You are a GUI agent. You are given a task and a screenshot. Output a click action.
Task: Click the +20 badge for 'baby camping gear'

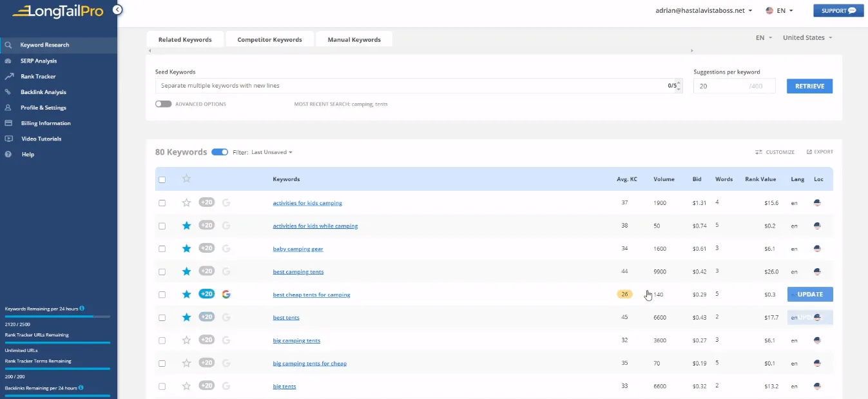[x=206, y=249]
